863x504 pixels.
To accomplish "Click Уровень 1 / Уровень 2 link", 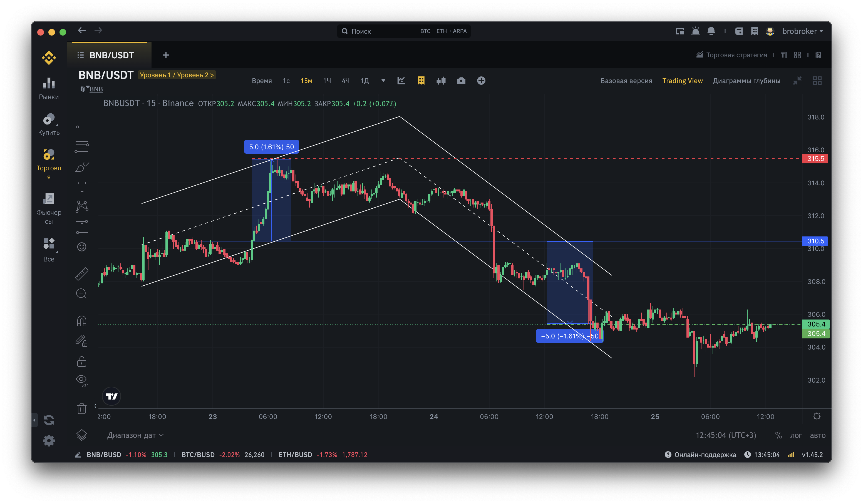I will 177,75.
